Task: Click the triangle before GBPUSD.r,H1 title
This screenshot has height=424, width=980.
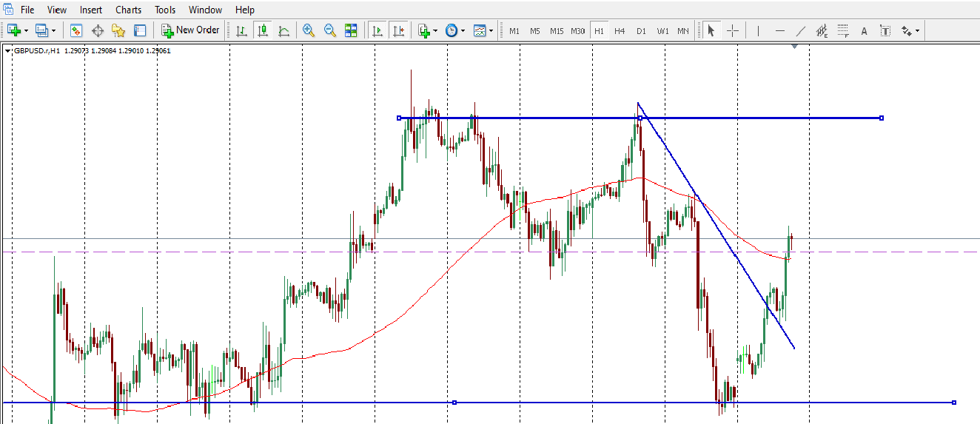Action: point(8,51)
